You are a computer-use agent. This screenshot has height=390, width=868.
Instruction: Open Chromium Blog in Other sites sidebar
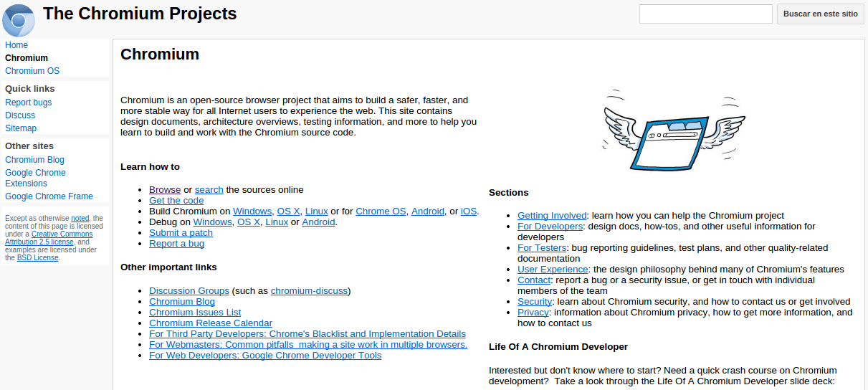click(x=34, y=160)
